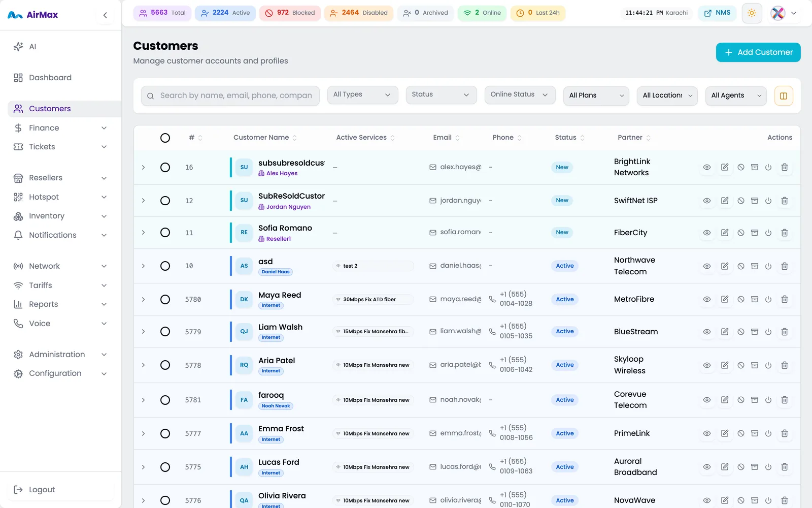Edit customer SubReSoldCustor row 12
The width and height of the screenshot is (812, 508).
(725, 201)
